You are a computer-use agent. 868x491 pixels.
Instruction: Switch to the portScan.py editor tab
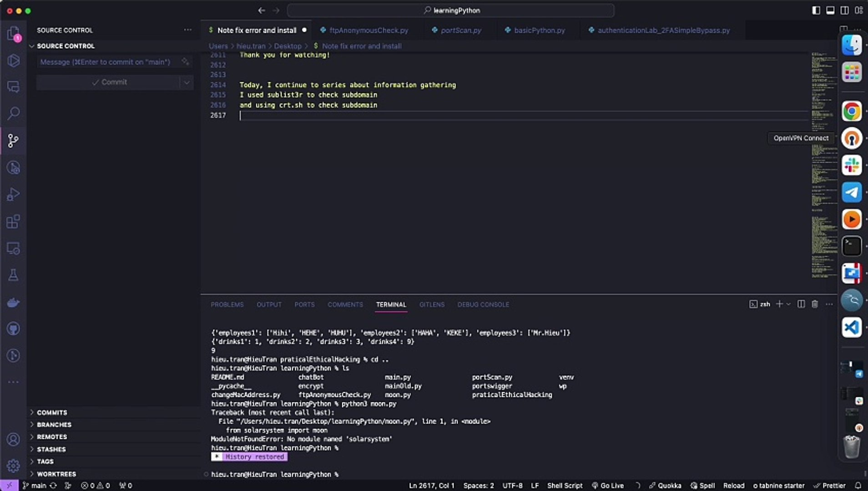460,30
